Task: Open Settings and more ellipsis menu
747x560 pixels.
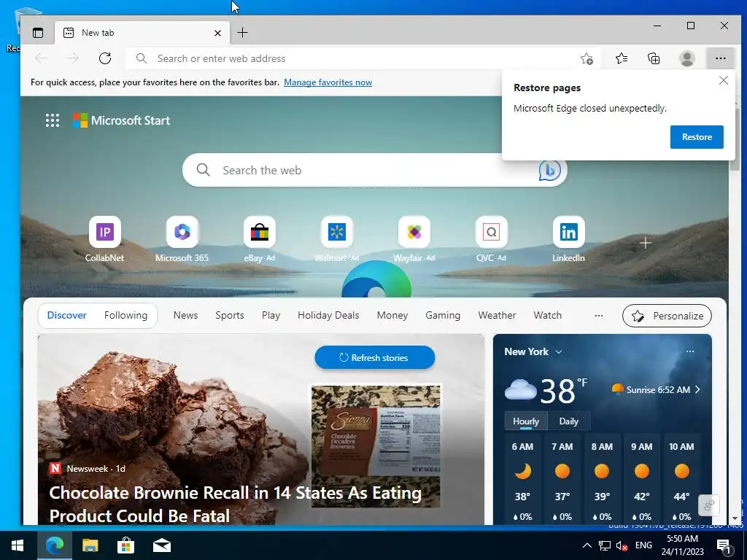Action: 720,58
